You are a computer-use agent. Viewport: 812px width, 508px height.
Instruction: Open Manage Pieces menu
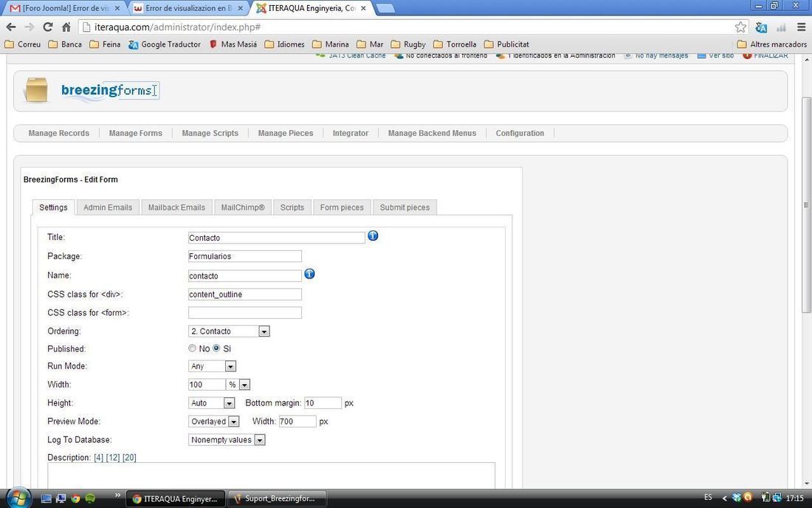pos(286,133)
